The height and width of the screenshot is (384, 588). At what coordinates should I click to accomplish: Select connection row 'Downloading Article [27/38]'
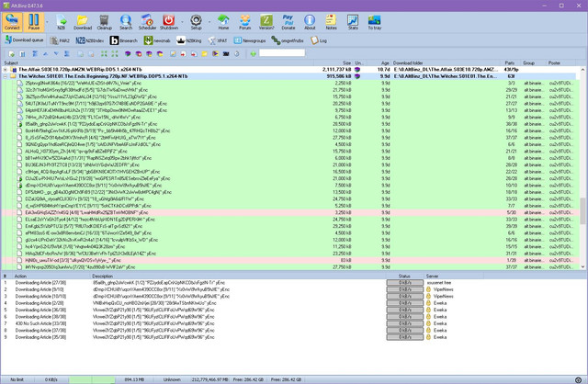coord(294,283)
